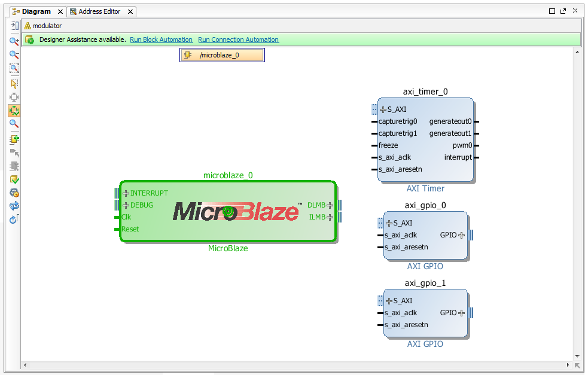Click the Validate Design checkmark icon
The image size is (588, 375).
tap(14, 179)
